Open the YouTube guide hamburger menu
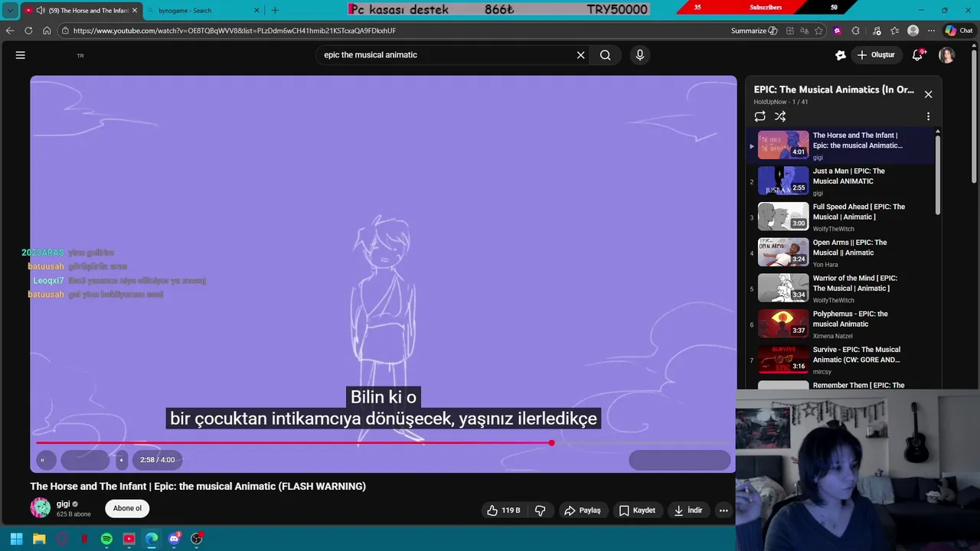Viewport: 980px width, 551px height. tap(21, 55)
